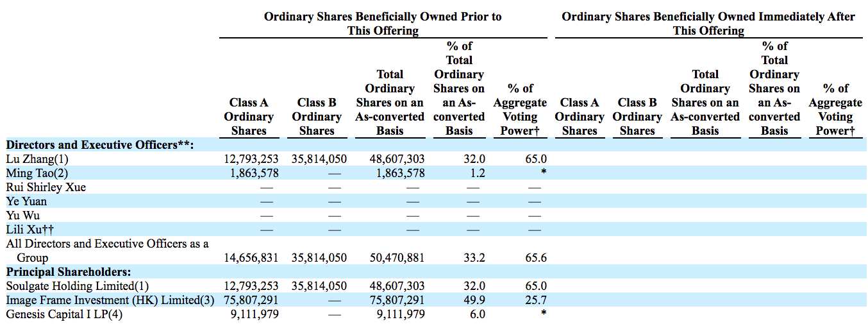Click Lu Zhang's total shares 48,607,303
The image size is (868, 331).
tap(397, 159)
